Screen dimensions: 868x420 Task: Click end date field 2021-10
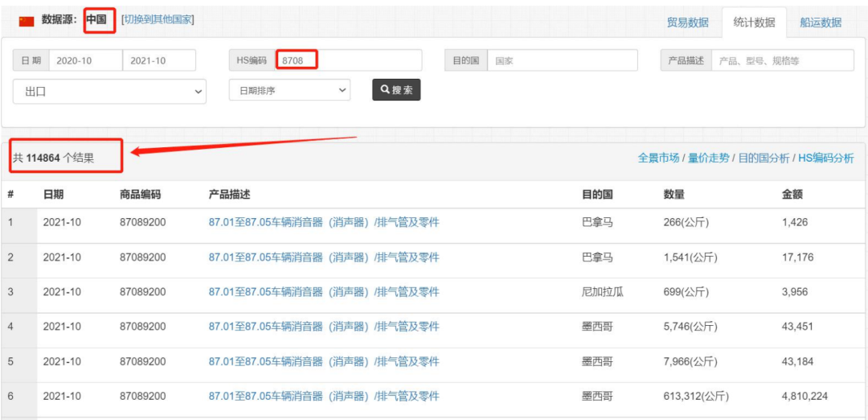click(159, 60)
